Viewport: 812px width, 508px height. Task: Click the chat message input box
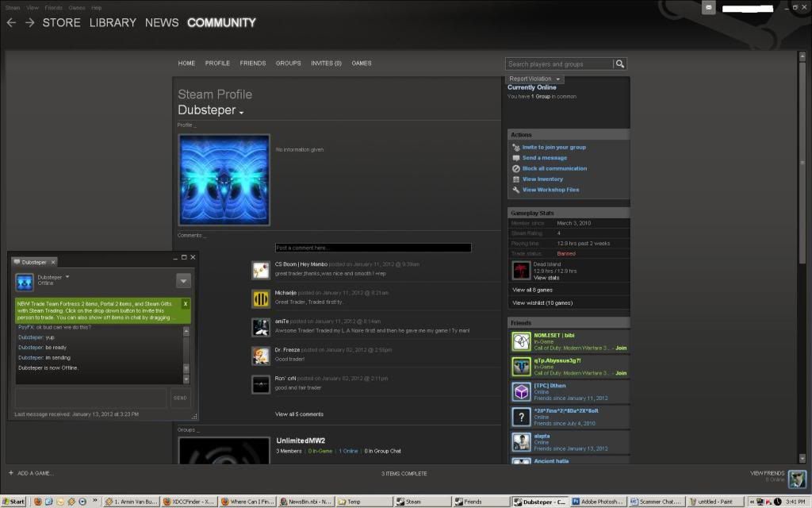90,398
